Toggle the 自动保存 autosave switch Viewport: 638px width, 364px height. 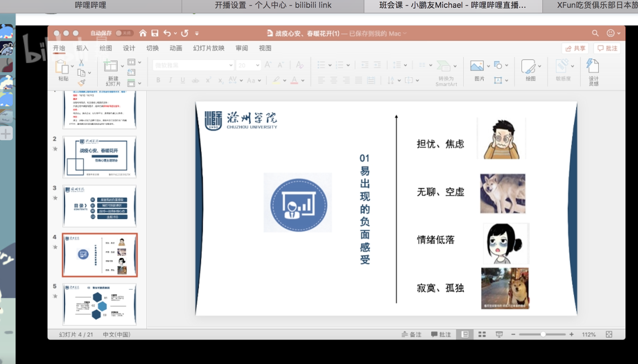124,33
